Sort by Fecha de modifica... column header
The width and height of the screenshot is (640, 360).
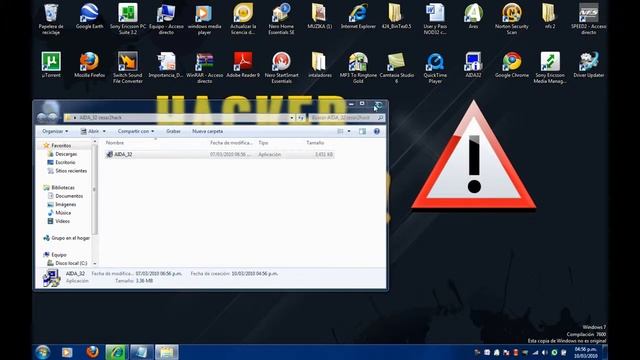pyautogui.click(x=232, y=143)
